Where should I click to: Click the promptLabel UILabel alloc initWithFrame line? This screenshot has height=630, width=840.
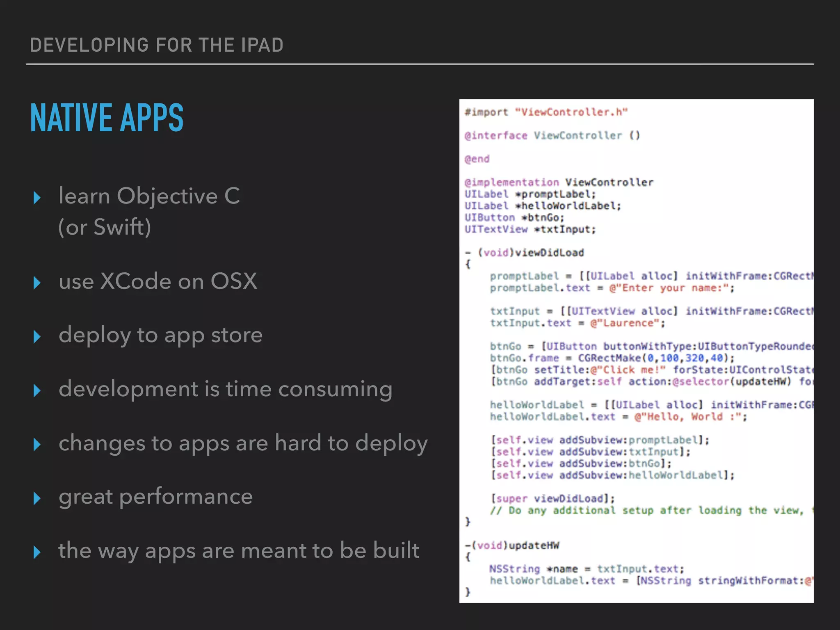652,276
